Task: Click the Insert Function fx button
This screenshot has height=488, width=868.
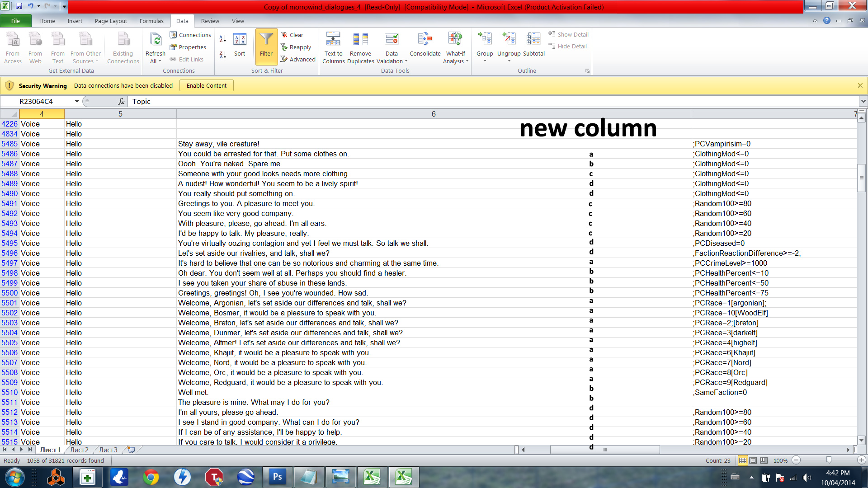Action: point(121,102)
